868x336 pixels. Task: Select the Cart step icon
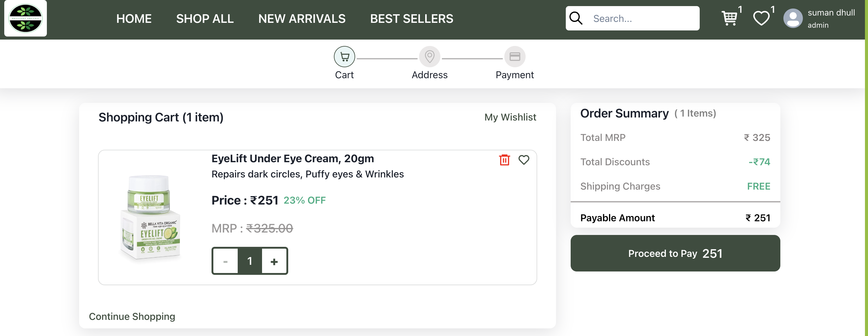tap(344, 57)
